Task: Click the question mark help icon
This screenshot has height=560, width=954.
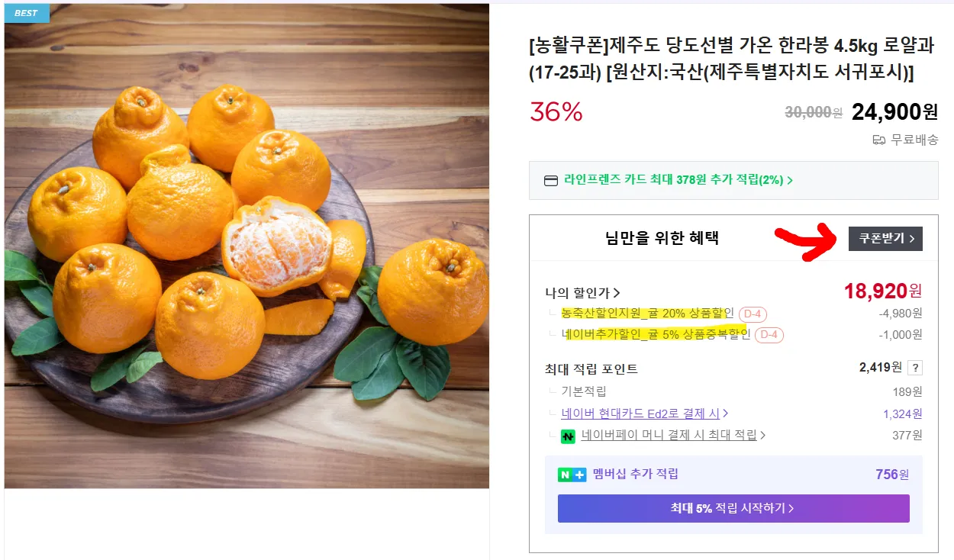Action: 915,368
